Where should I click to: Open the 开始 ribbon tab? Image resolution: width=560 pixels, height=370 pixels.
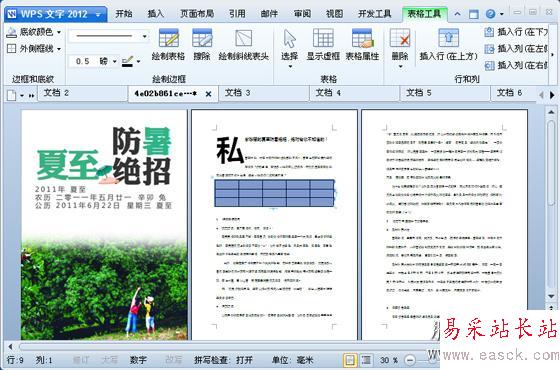click(124, 14)
